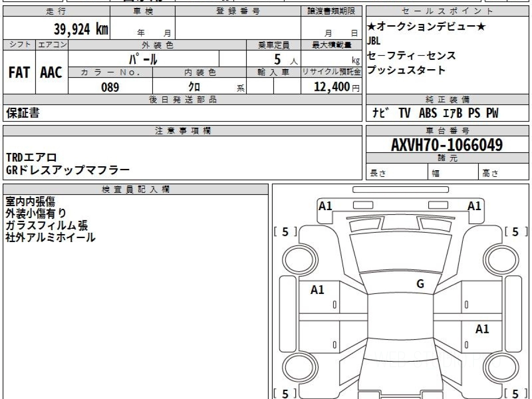The image size is (532, 399).
Task: Select the ABS equipment item
Action: (428, 113)
